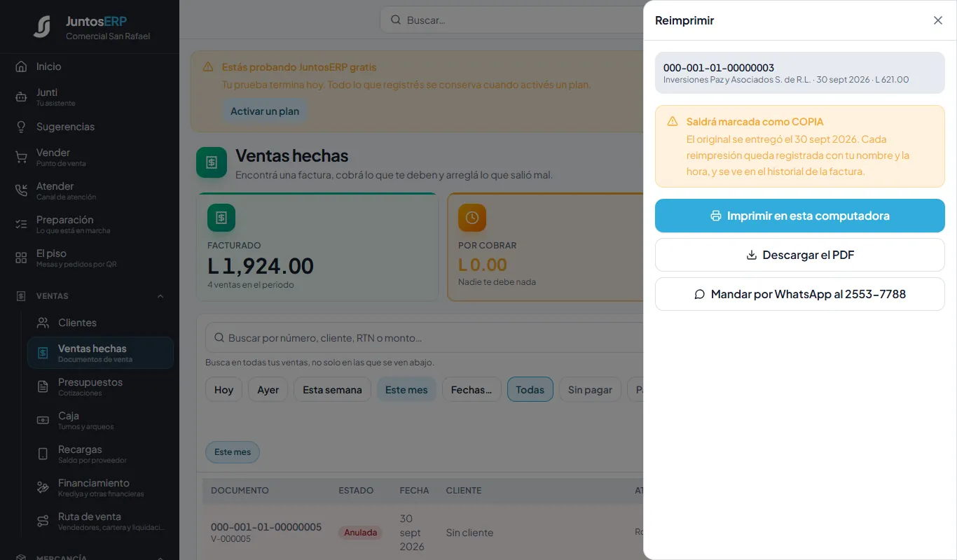Click Descargar el PDF button

coord(800,255)
